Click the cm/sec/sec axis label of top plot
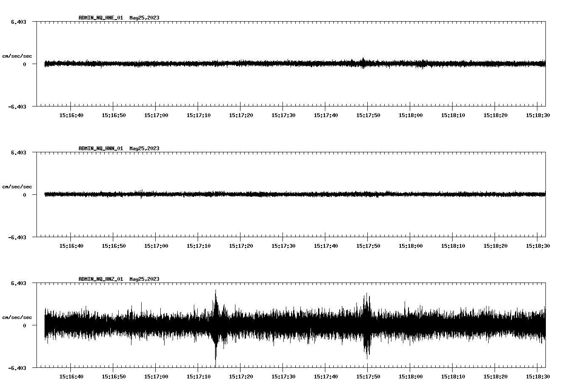The height and width of the screenshot is (392, 576). tap(17, 56)
